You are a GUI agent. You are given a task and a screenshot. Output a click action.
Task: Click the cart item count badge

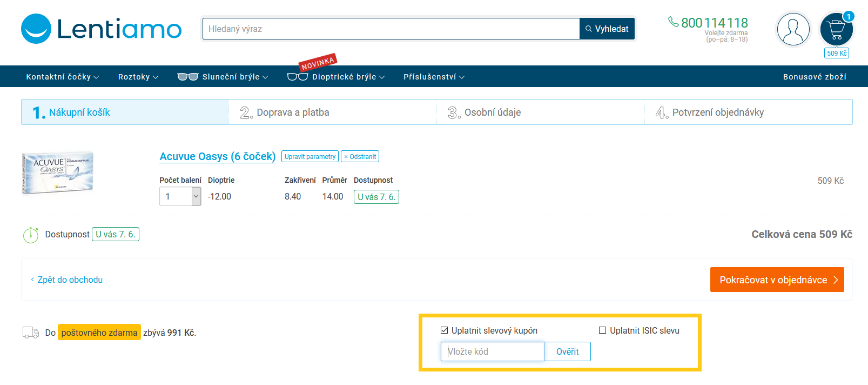tap(849, 17)
